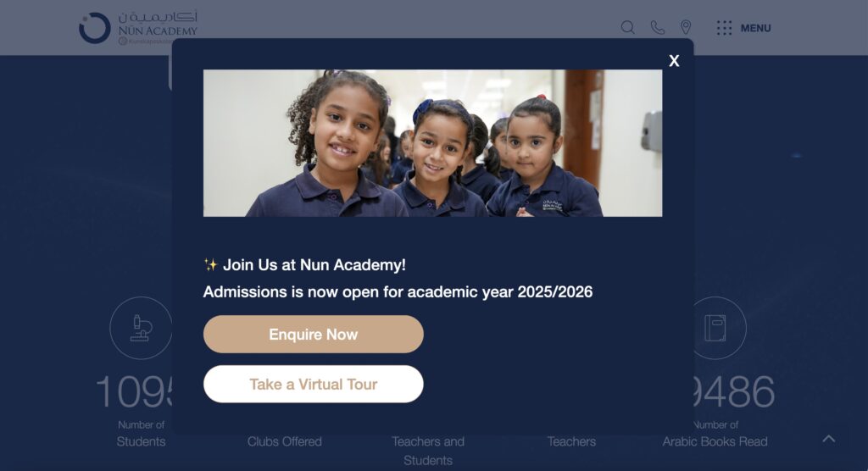Select the 9486 books count number
Image resolution: width=868 pixels, height=471 pixels.
pos(734,392)
